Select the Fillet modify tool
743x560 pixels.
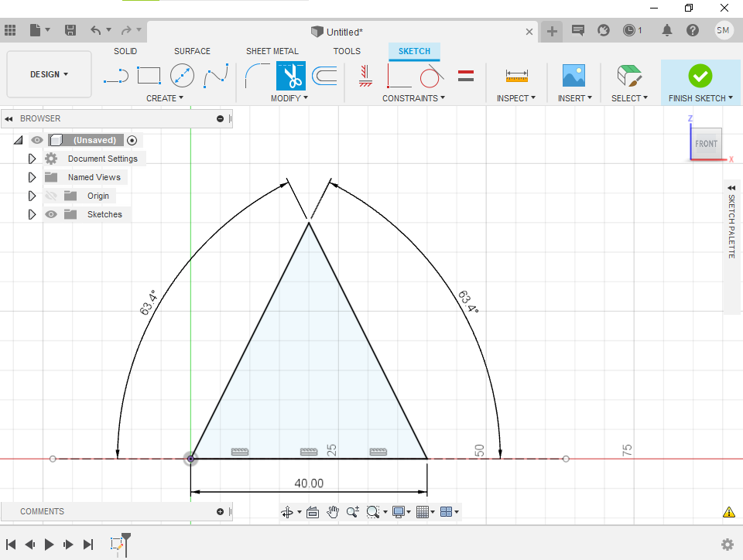click(x=257, y=76)
